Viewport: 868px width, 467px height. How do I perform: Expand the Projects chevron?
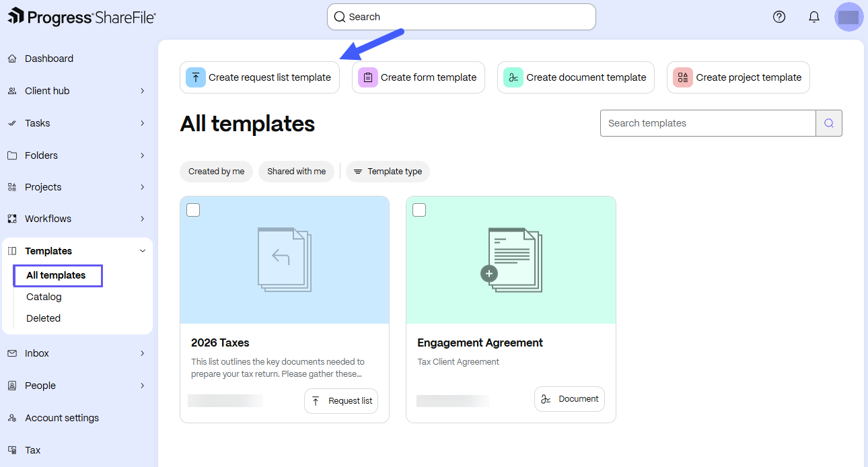(x=142, y=187)
